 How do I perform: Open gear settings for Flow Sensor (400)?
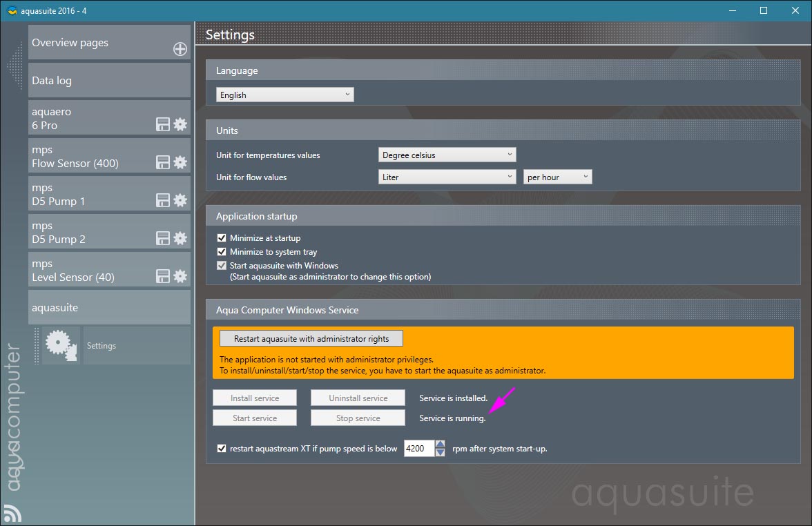[180, 162]
